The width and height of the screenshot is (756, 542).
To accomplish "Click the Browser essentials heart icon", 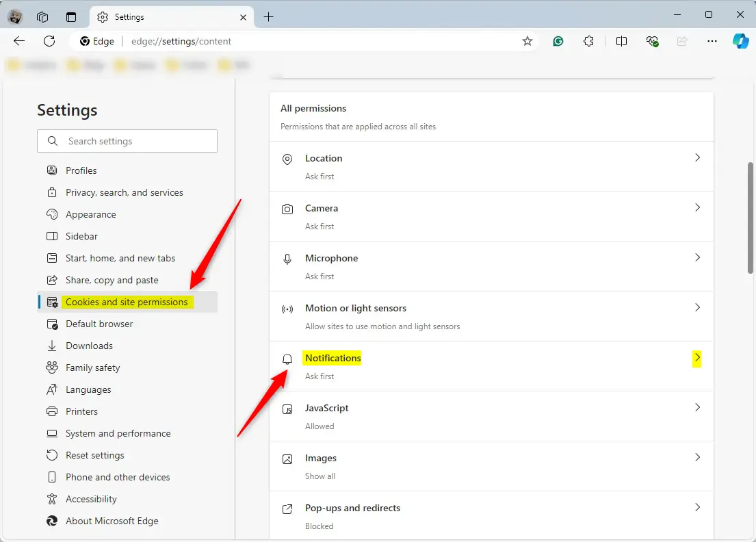I will pyautogui.click(x=652, y=41).
